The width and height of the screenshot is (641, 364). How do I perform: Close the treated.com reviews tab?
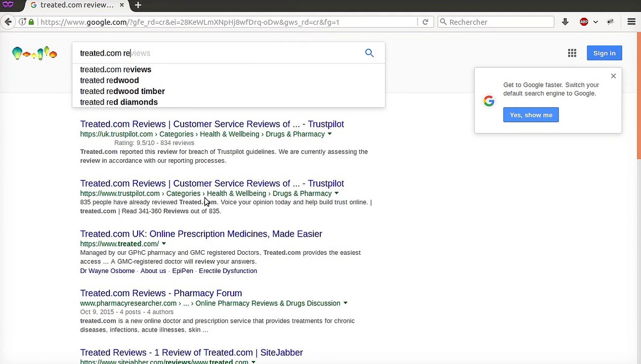coord(122,5)
